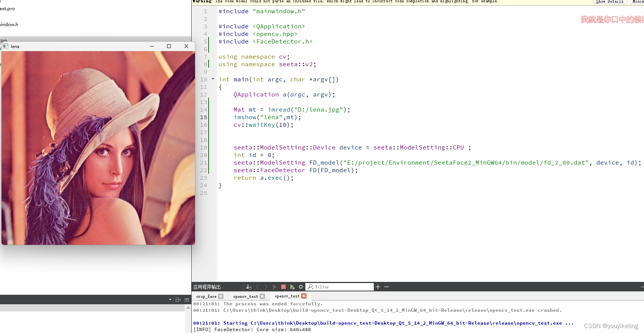Click "The process was ended forcefully" message
Viewport: 644px width, 333px height.
[x=273, y=304]
